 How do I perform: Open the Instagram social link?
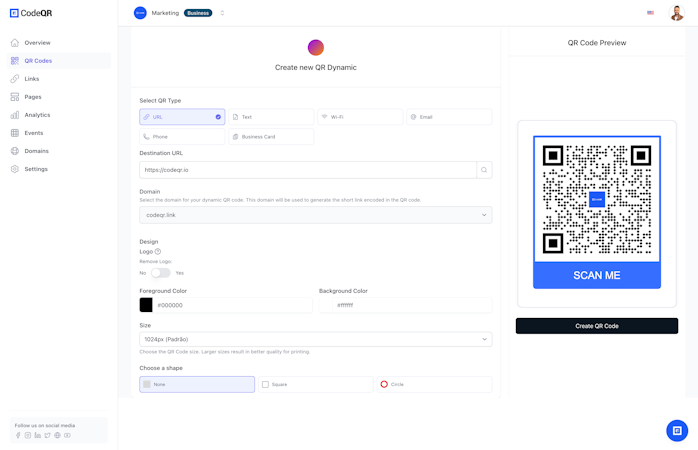click(x=28, y=435)
